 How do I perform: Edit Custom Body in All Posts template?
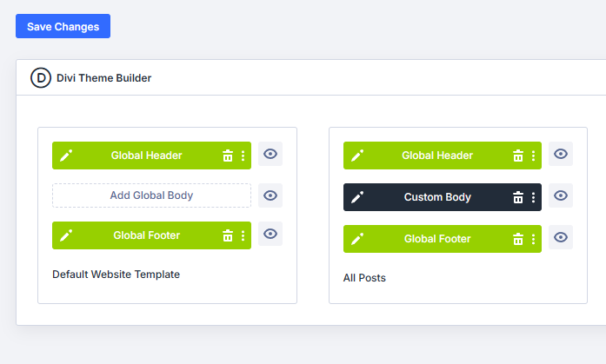click(x=356, y=197)
